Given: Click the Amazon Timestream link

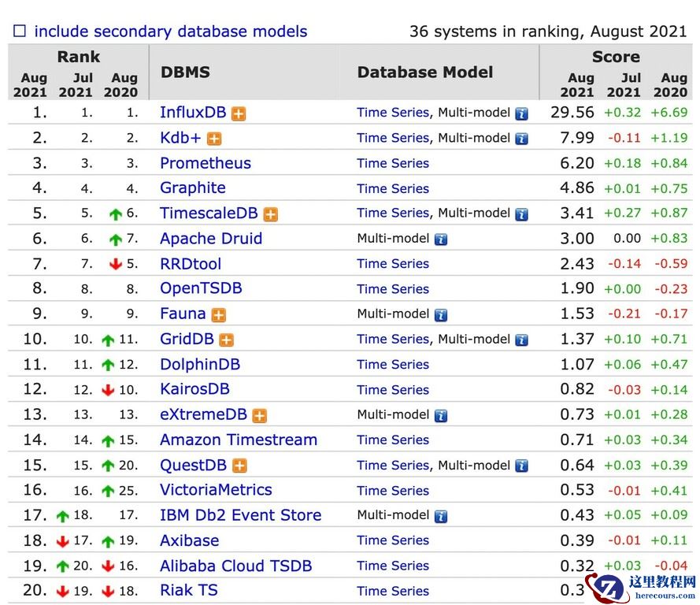Looking at the screenshot, I should pyautogui.click(x=238, y=440).
